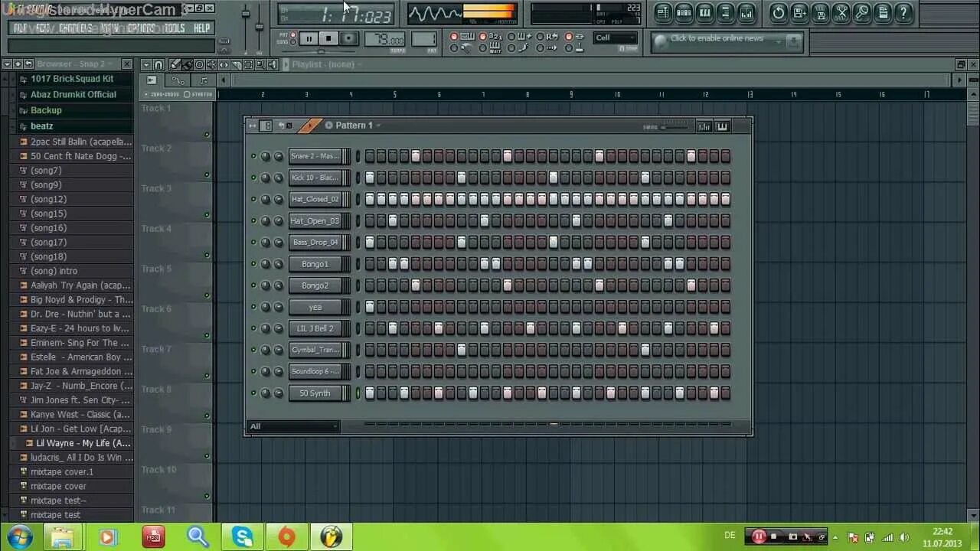
Task: Open the Cell snap dropdown
Action: click(x=616, y=37)
